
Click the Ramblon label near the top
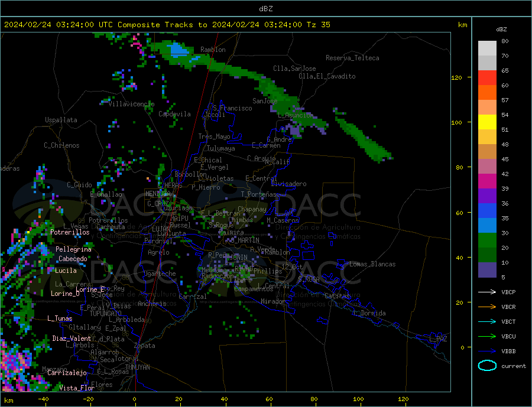213,50
